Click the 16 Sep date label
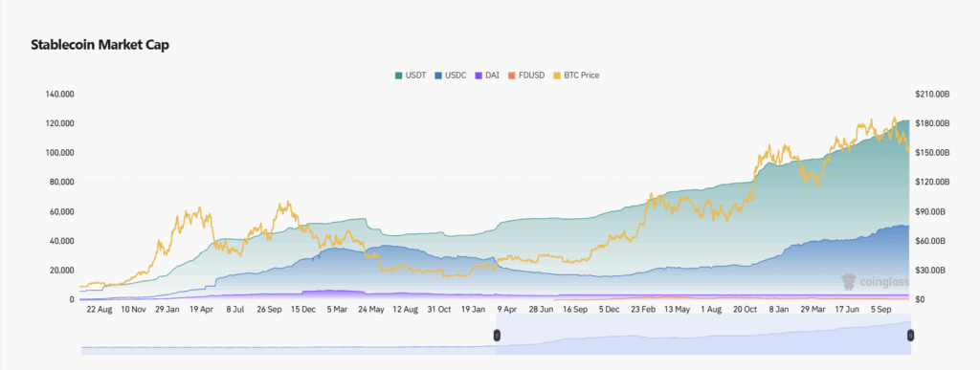Screen dimensions: 980x370 [x=575, y=310]
